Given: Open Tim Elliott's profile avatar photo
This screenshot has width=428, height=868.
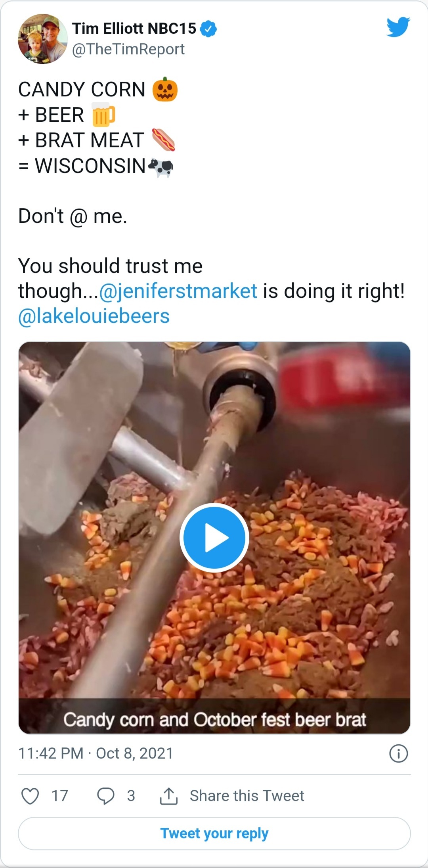Looking at the screenshot, I should click(42, 39).
